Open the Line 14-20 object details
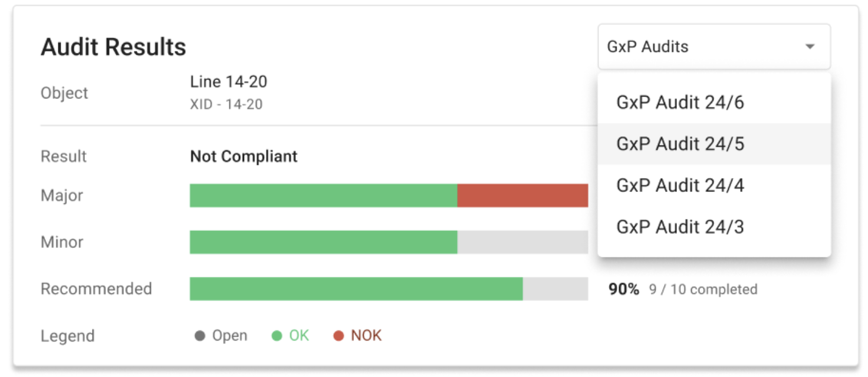The width and height of the screenshot is (868, 377). point(228,81)
